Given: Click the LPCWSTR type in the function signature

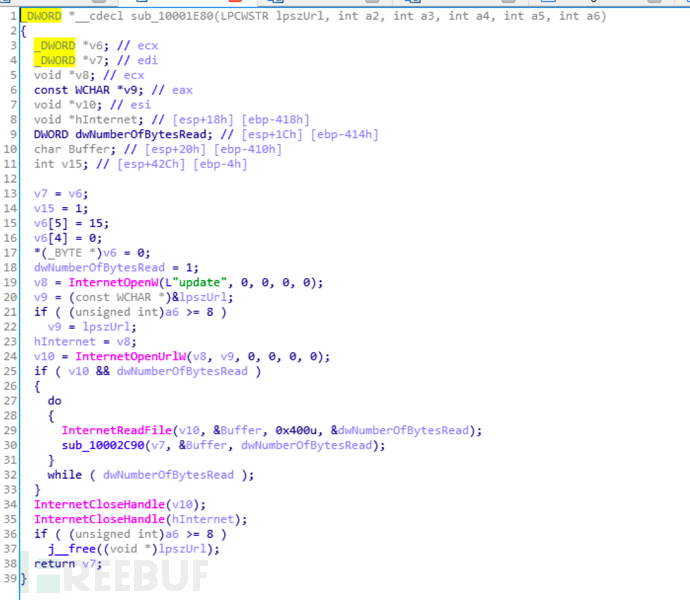Looking at the screenshot, I should [x=245, y=16].
